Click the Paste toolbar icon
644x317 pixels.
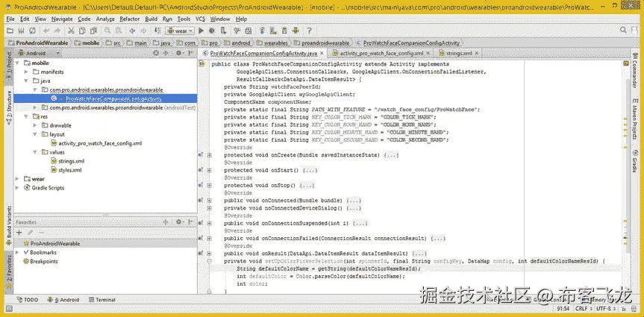pos(93,31)
